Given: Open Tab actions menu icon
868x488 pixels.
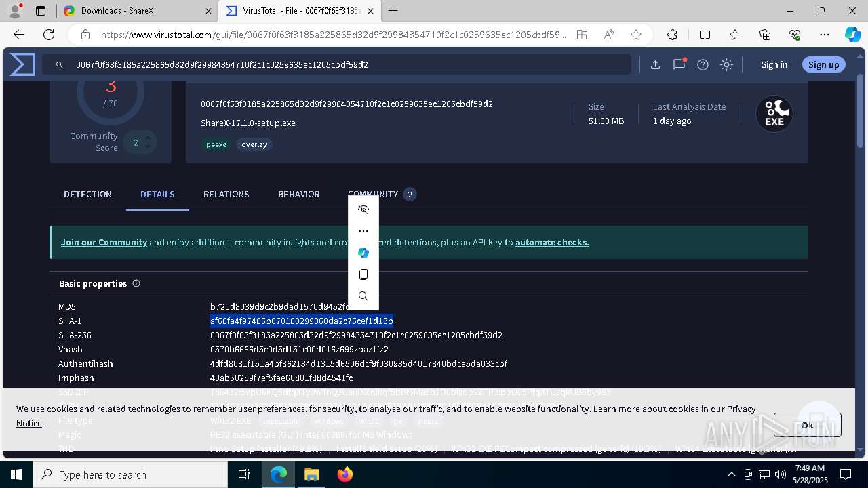Looking at the screenshot, I should (x=41, y=11).
